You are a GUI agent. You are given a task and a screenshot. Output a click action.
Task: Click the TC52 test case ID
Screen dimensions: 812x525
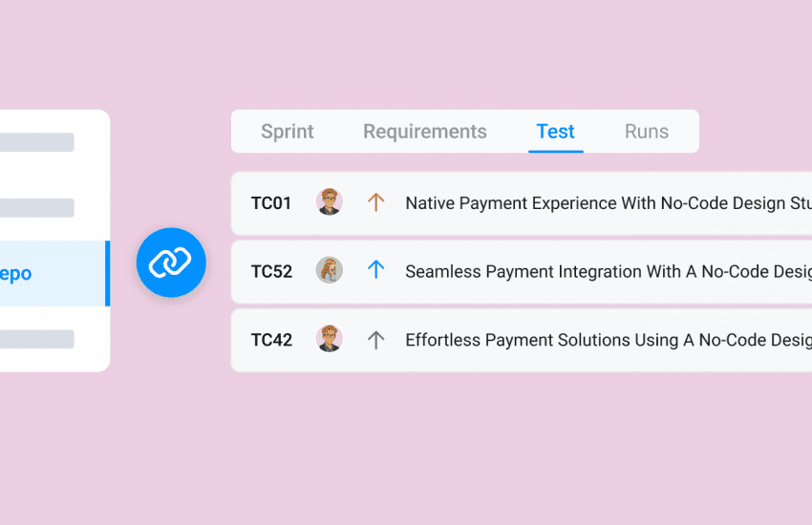pyautogui.click(x=271, y=271)
